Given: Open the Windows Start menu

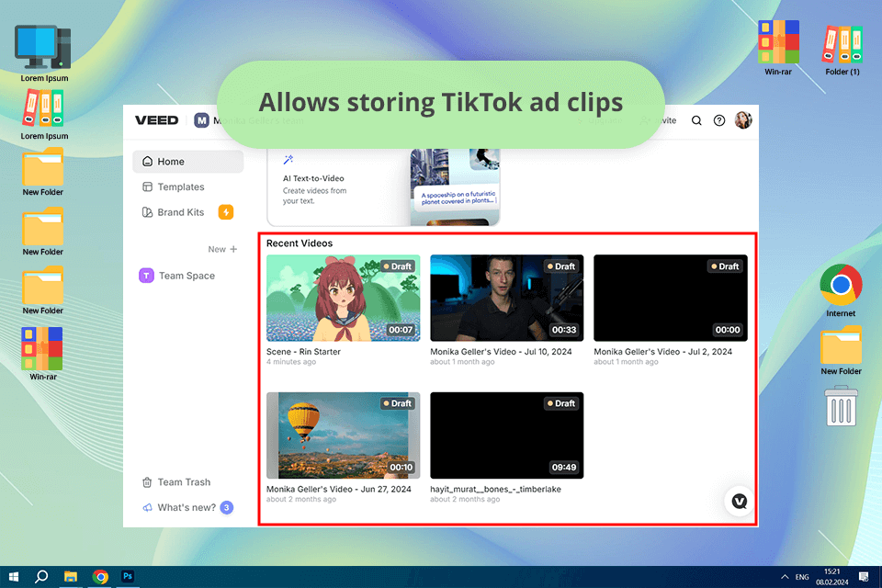Looking at the screenshot, I should coord(14,577).
